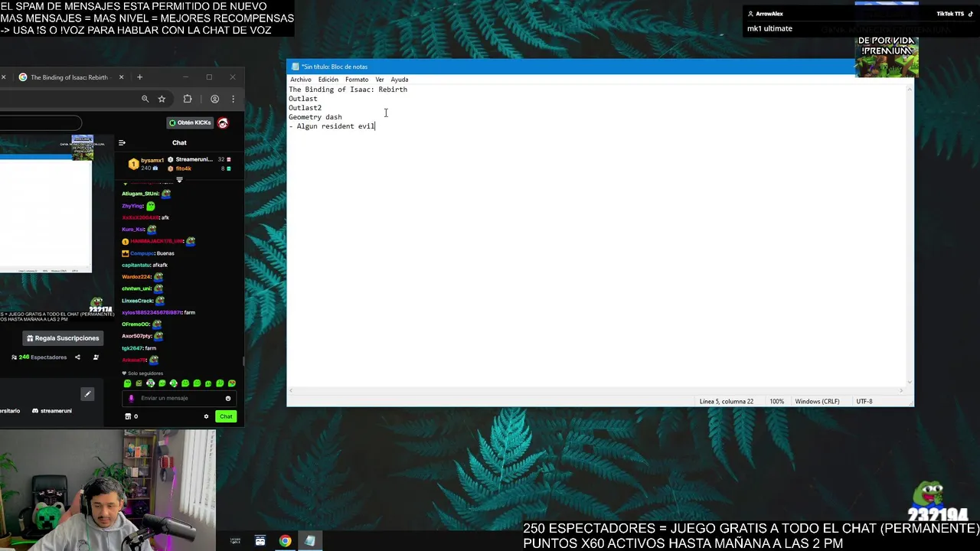Open the emoji picker in message box

228,398
